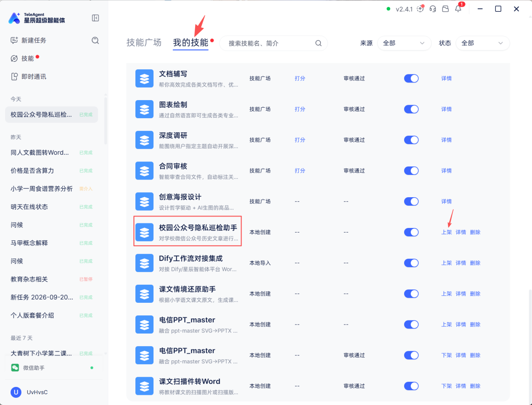Disable the Dify工作流对接集成 switch
532x405 pixels.
(411, 263)
